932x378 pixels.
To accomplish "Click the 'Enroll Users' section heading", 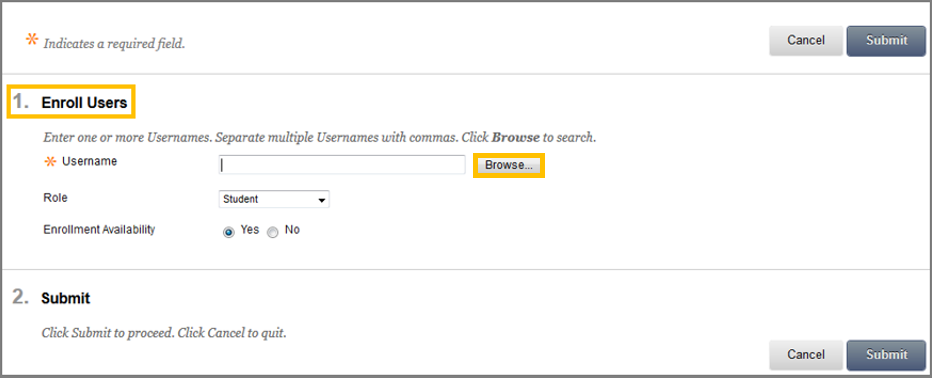I will (84, 103).
